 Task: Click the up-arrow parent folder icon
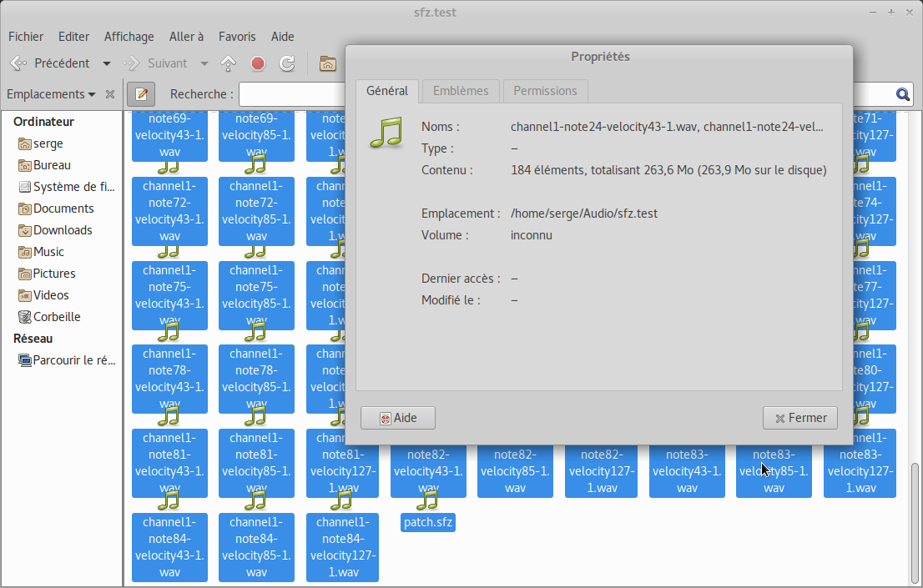pyautogui.click(x=228, y=63)
